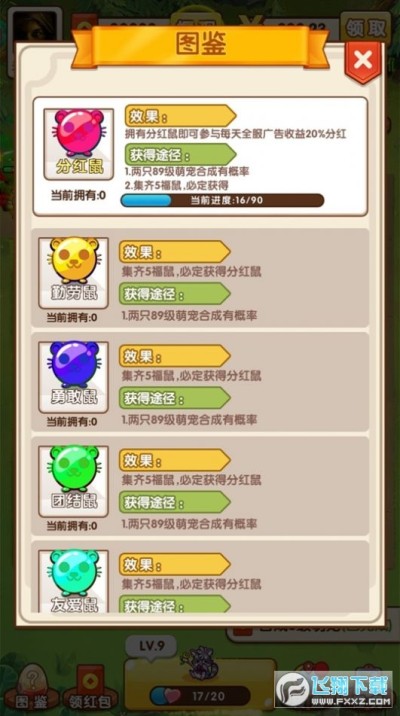Click the 图鉴 title banner
Screen dimensions: 400x716
[x=200, y=46]
